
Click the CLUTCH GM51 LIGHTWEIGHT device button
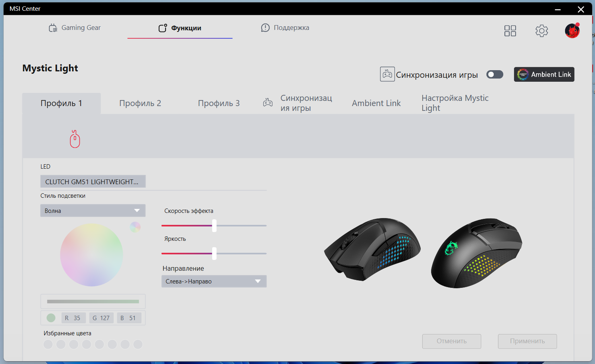(x=93, y=181)
